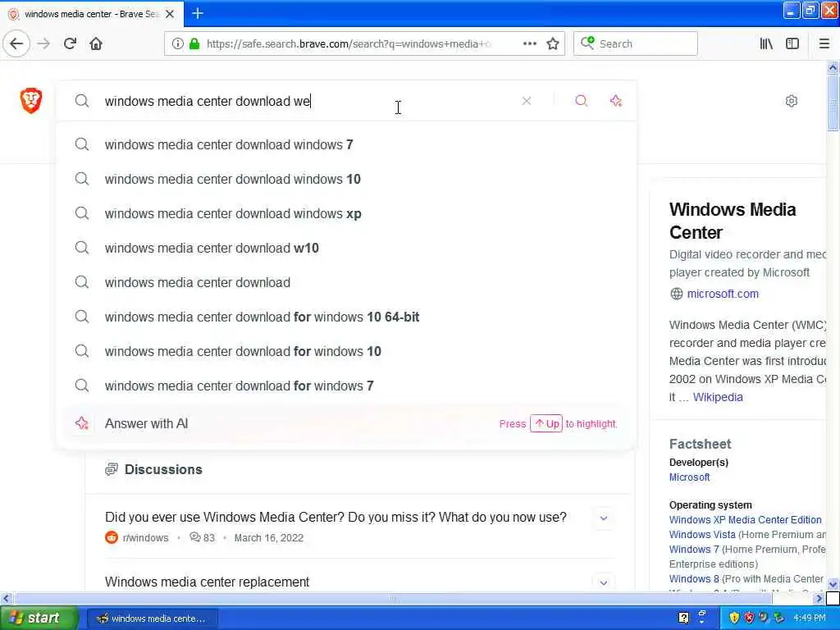Clear the search query with X
The height and width of the screenshot is (630, 840).
527,101
